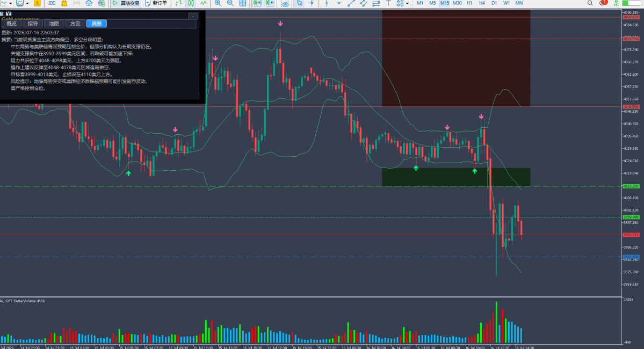Open the 指导 tab in panel

click(33, 24)
